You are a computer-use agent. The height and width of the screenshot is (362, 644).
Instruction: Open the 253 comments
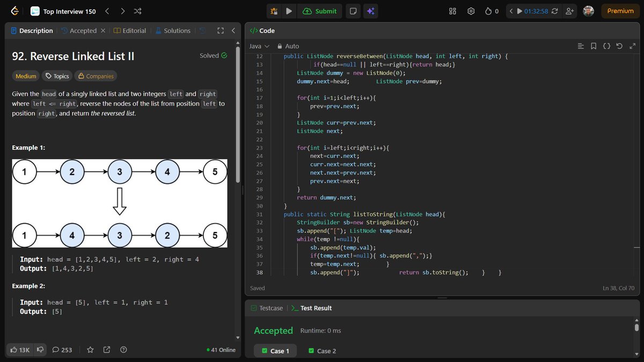[x=62, y=350]
